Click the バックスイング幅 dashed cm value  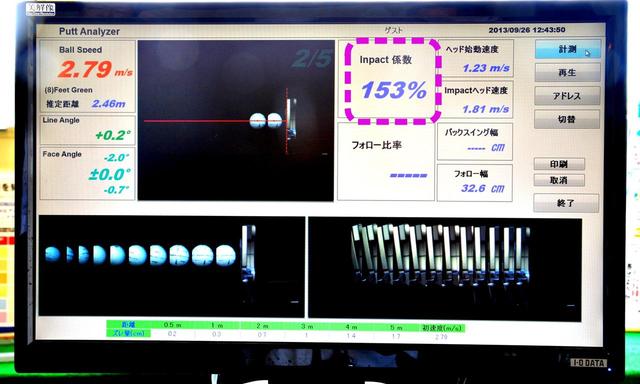click(x=486, y=148)
